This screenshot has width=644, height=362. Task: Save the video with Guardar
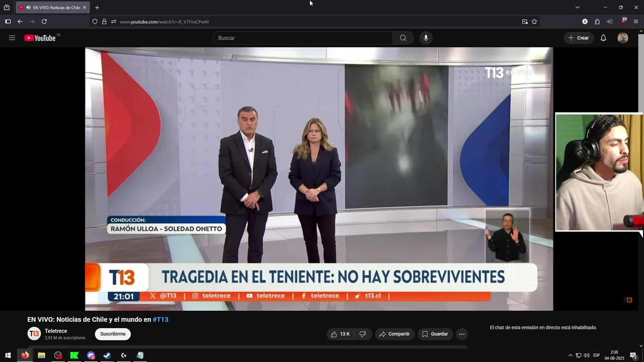(x=435, y=334)
